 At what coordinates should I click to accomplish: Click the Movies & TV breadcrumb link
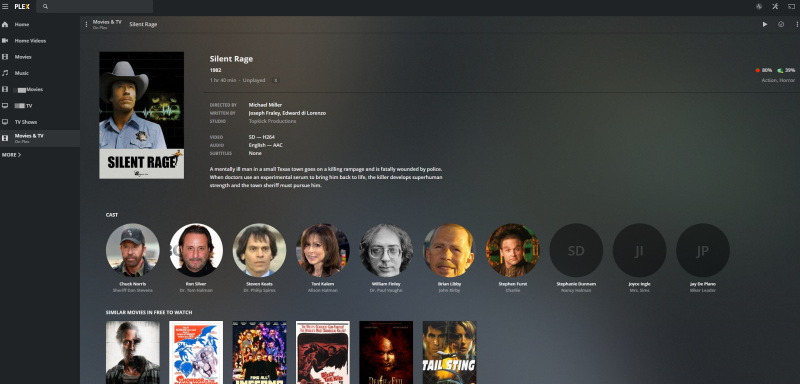point(107,22)
